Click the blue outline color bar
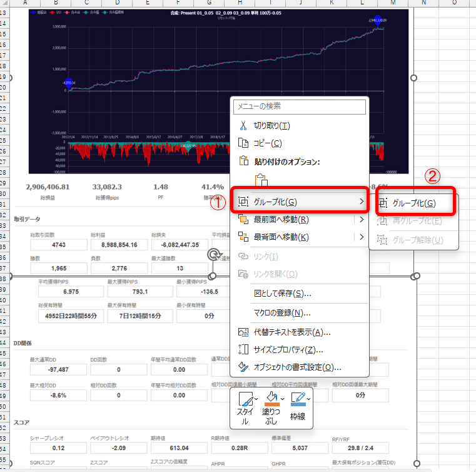 point(298,404)
